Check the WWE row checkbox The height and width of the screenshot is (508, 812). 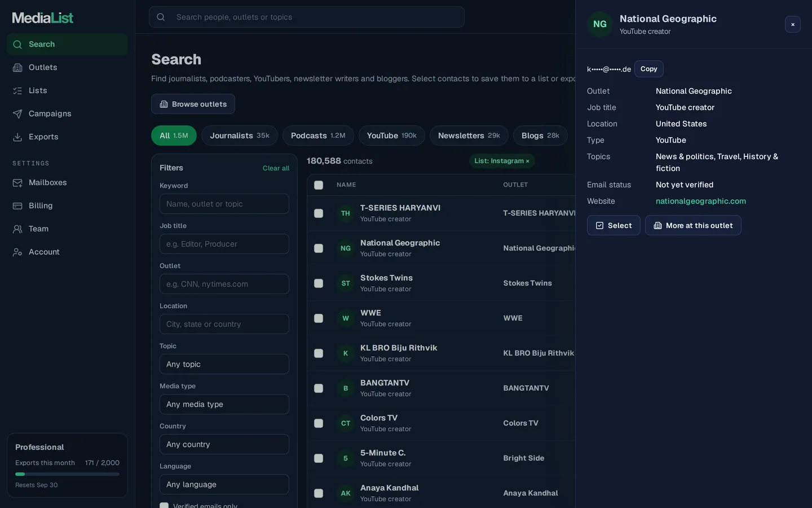point(319,318)
